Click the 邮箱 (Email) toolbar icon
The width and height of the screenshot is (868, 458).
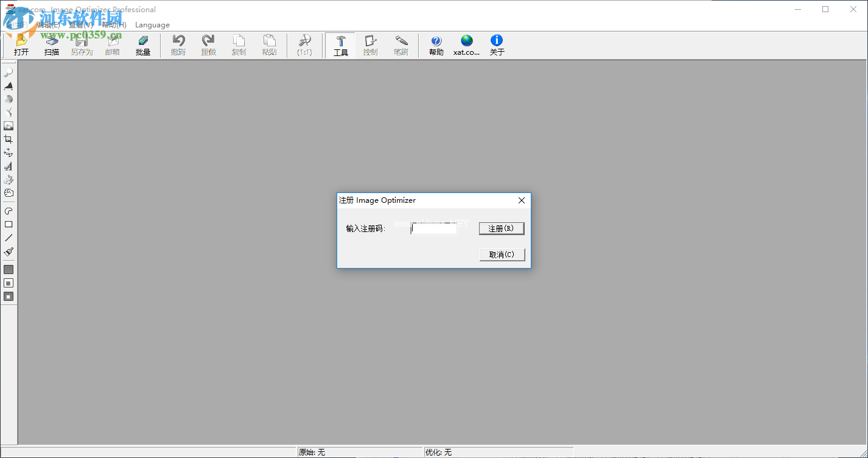point(113,45)
